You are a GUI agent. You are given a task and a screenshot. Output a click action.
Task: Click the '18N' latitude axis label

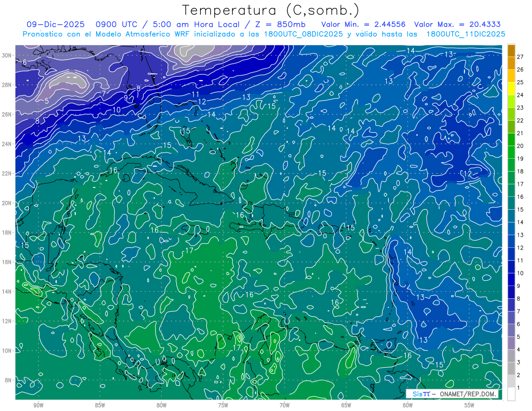7,232
